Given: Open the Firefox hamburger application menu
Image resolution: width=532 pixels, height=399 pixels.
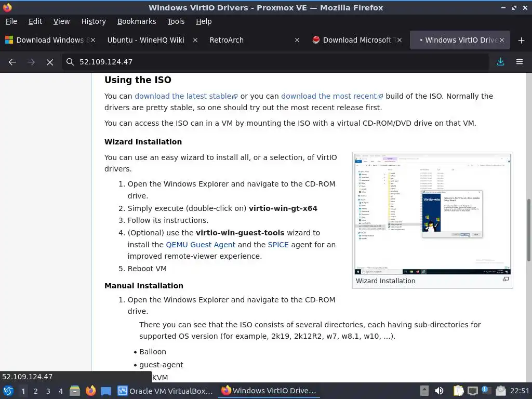Looking at the screenshot, I should click(520, 62).
